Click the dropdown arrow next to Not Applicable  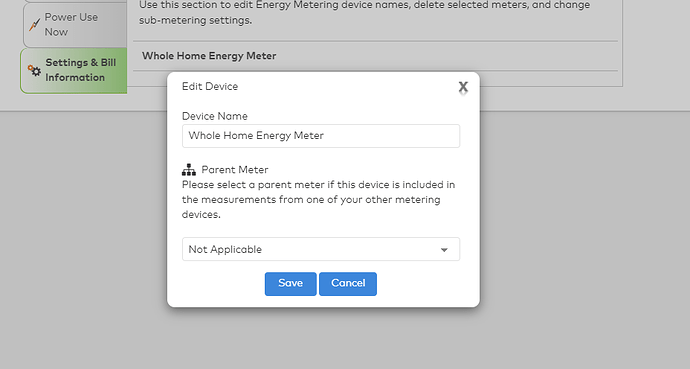pyautogui.click(x=444, y=250)
